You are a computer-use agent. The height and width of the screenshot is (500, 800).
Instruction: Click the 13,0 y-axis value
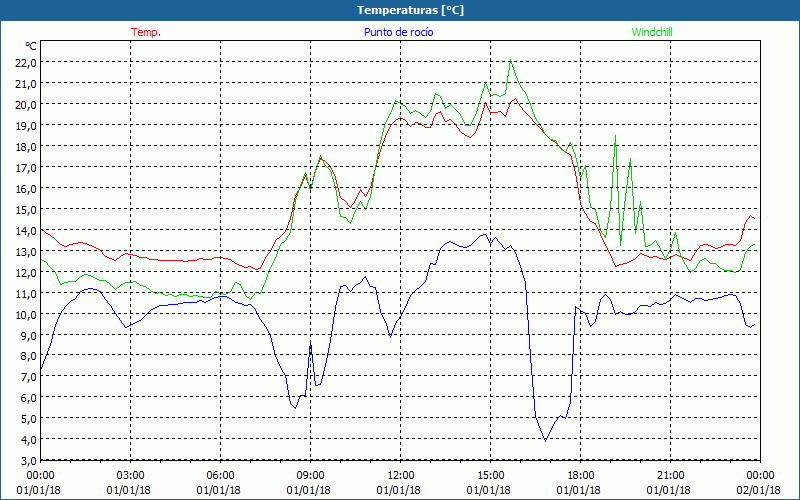coord(26,251)
